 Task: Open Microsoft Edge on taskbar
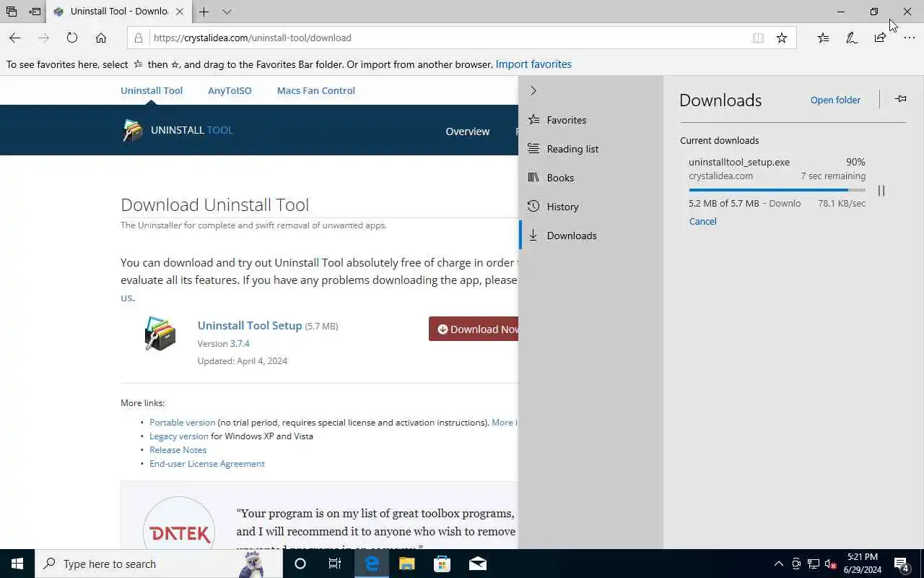click(372, 564)
